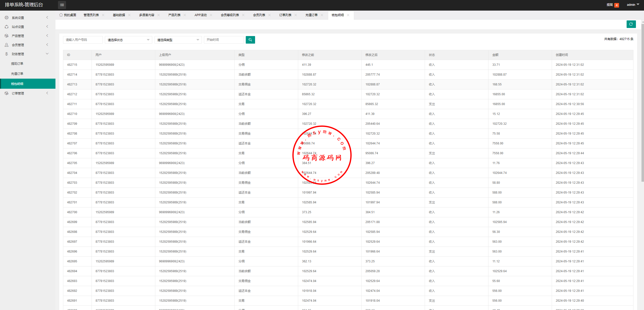Click the search magnifier button

(x=250, y=40)
